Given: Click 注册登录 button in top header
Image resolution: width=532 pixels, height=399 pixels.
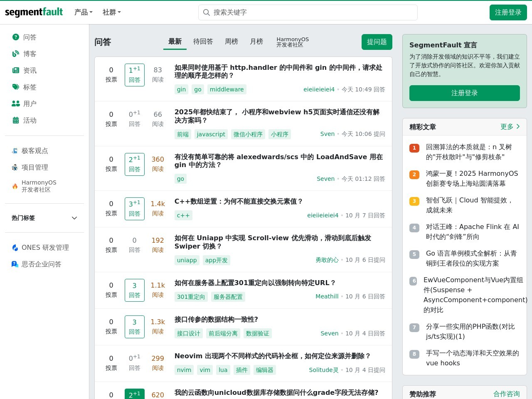Looking at the screenshot, I should (x=508, y=12).
